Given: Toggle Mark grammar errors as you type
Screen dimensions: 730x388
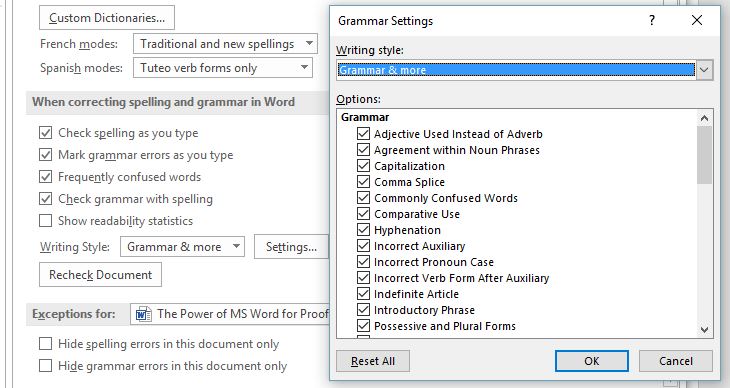Looking at the screenshot, I should (45, 155).
